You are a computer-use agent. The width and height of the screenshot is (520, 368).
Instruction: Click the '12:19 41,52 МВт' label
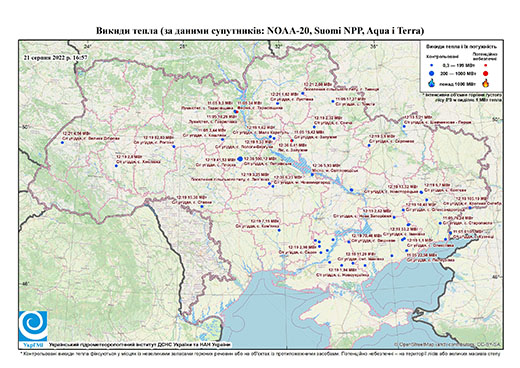pos(219,160)
